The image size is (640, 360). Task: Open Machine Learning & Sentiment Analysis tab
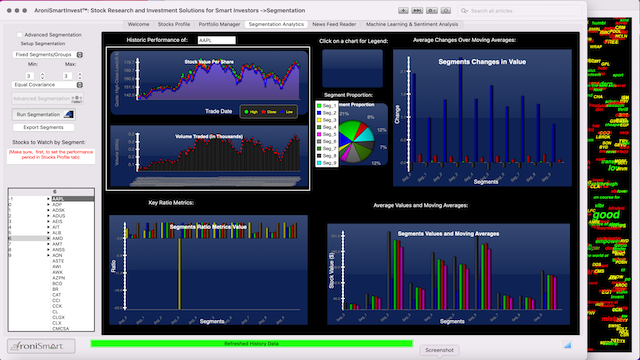pos(412,24)
